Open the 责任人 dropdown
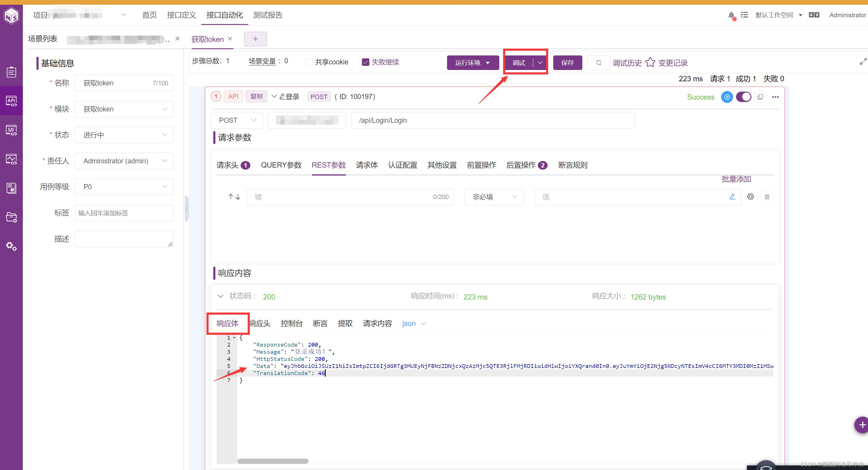Image resolution: width=868 pixels, height=470 pixels. coord(124,161)
